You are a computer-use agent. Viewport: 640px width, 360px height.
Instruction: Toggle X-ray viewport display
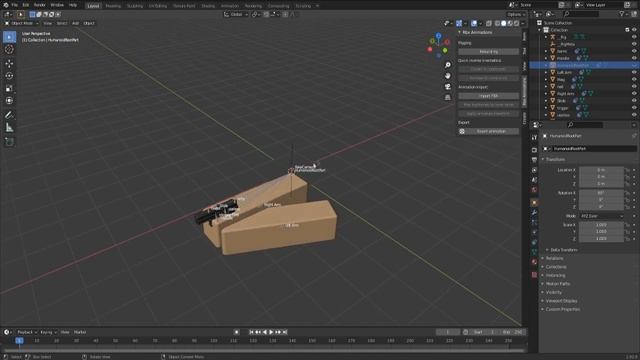(489, 23)
